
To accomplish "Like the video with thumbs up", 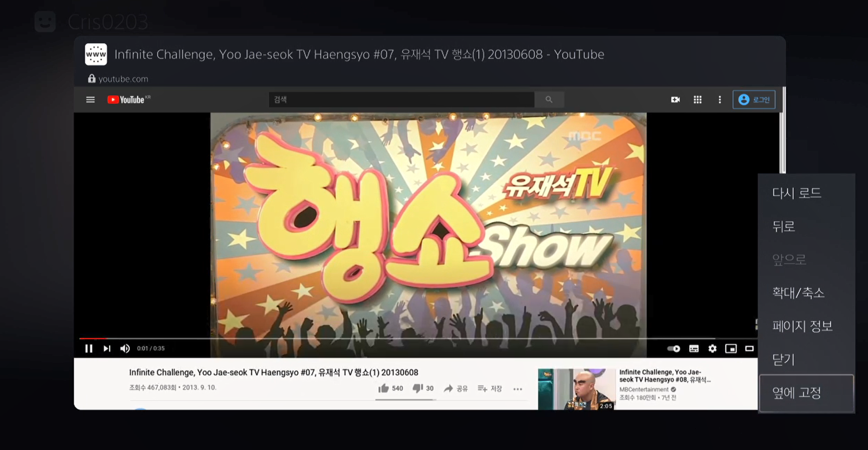I will pyautogui.click(x=391, y=388).
